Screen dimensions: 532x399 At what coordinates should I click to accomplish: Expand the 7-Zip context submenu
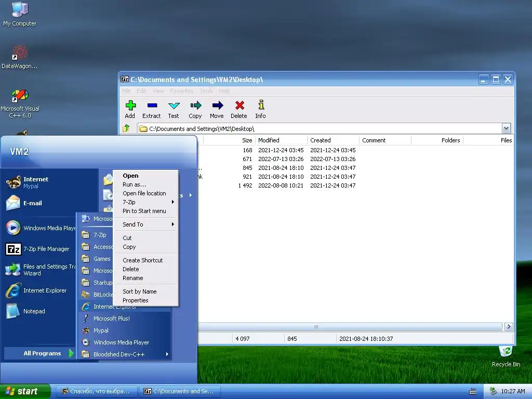click(x=145, y=202)
